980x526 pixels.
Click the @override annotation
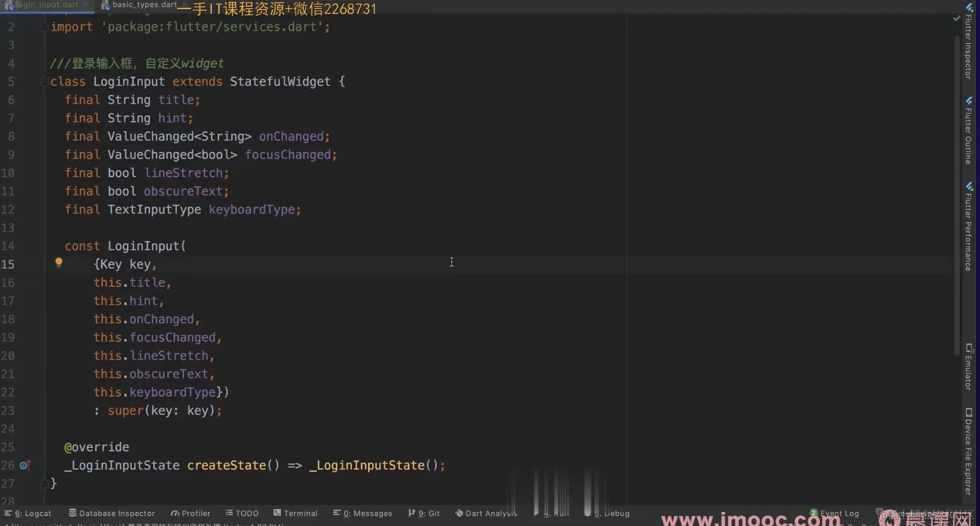coord(96,447)
